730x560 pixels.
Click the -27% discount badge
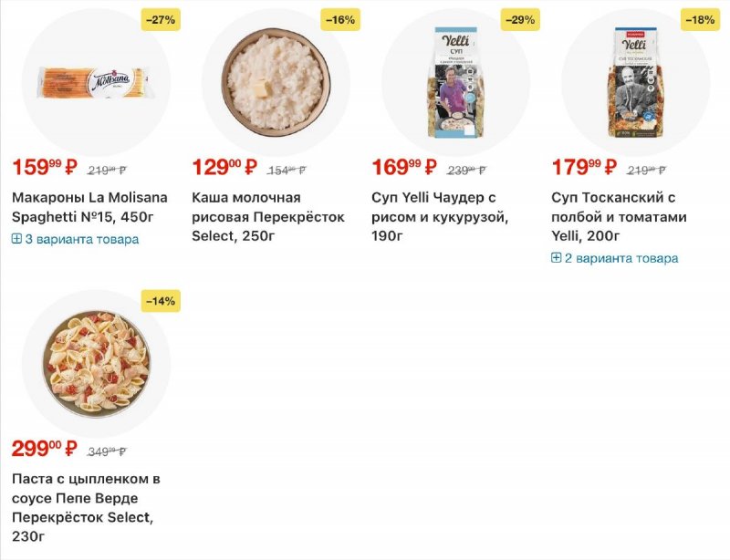coord(161,20)
